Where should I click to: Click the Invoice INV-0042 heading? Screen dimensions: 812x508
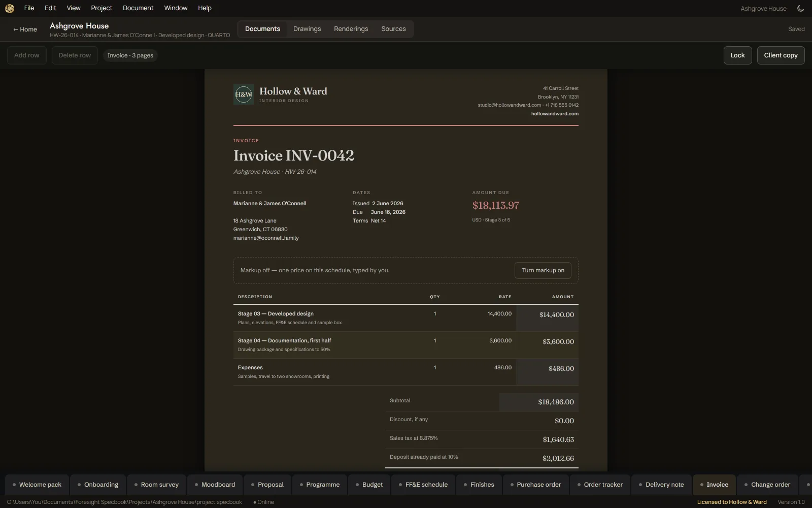point(294,155)
